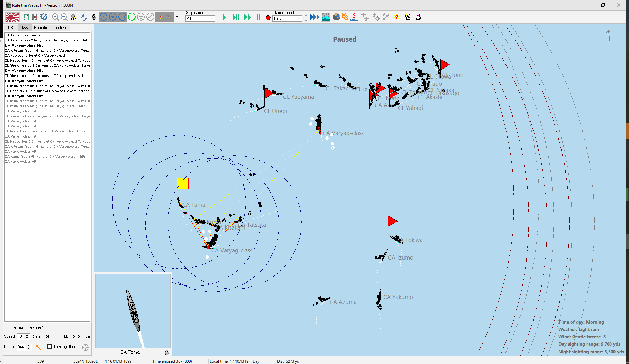Viewport: 629px width, 364px height.
Task: Click the Course value field showing 344
Action: tap(21, 347)
